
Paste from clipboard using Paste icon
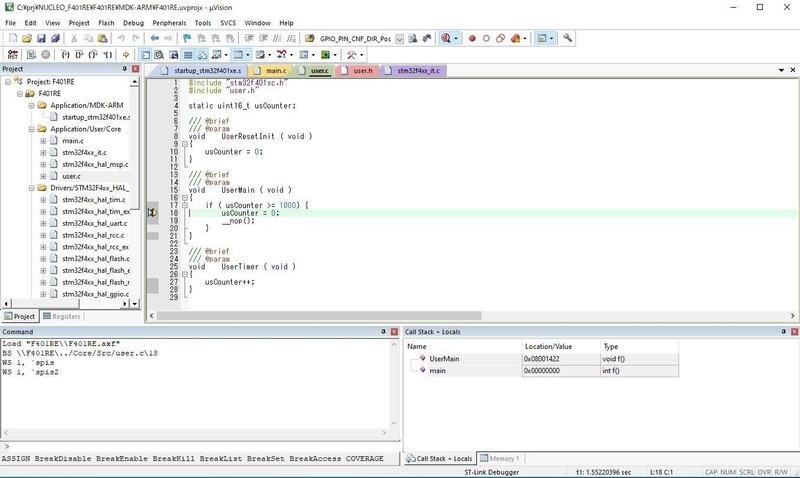point(102,38)
